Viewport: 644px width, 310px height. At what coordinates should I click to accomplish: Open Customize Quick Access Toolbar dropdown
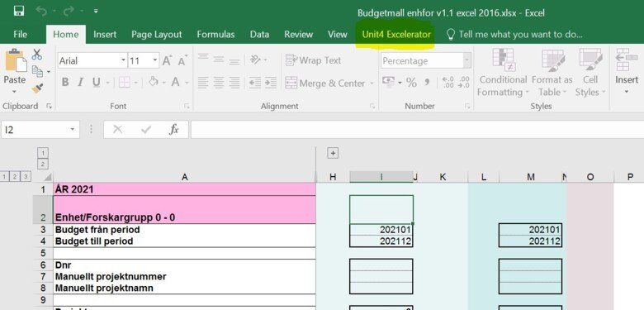click(x=96, y=12)
